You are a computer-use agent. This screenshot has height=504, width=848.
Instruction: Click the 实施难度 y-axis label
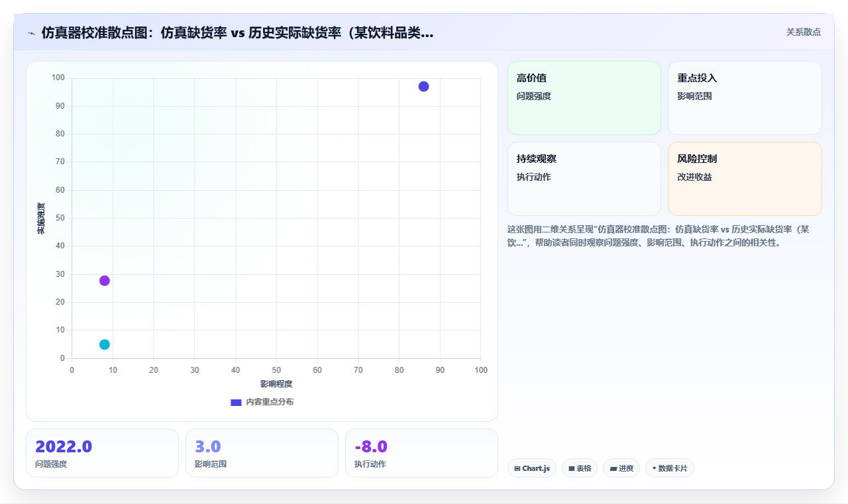[x=41, y=219]
